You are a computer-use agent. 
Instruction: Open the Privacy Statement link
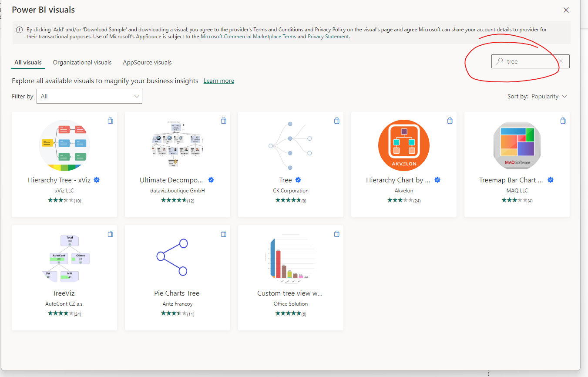click(x=328, y=37)
